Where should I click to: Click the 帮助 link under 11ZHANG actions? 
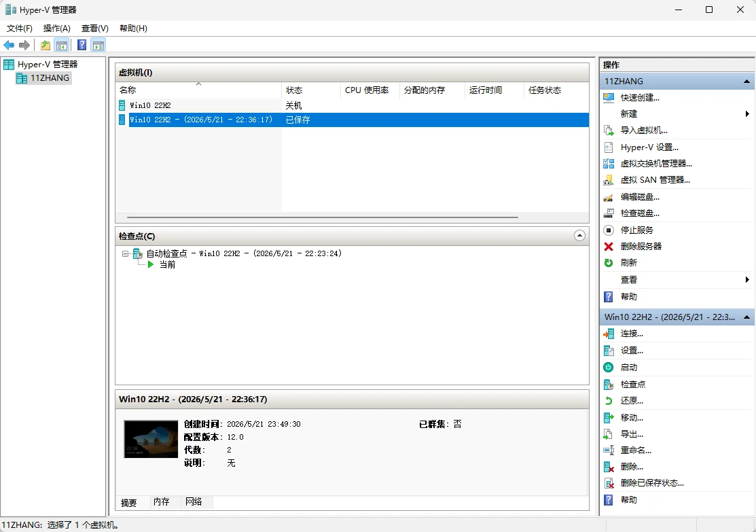tap(629, 297)
